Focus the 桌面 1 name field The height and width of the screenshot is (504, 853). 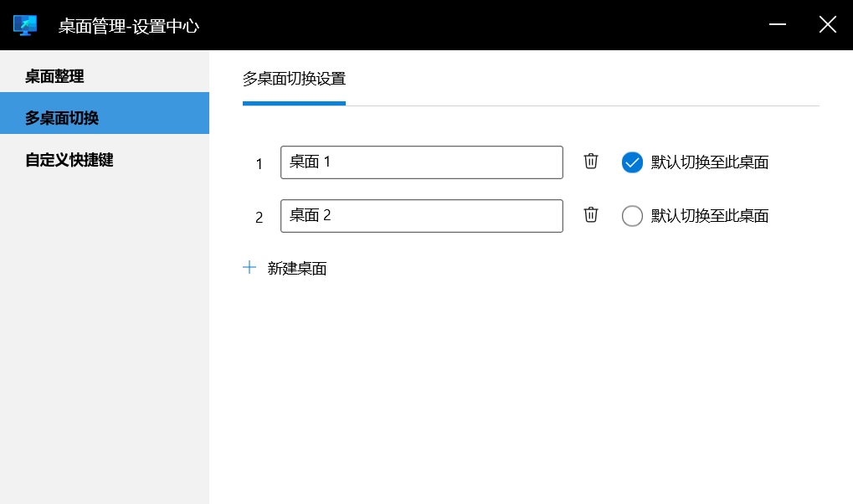click(421, 162)
